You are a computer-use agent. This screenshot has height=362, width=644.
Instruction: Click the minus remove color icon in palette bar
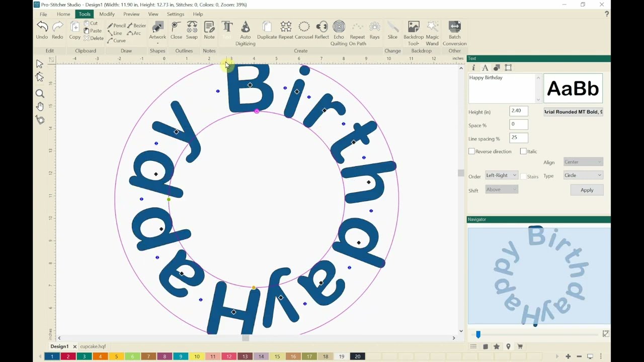click(579, 356)
